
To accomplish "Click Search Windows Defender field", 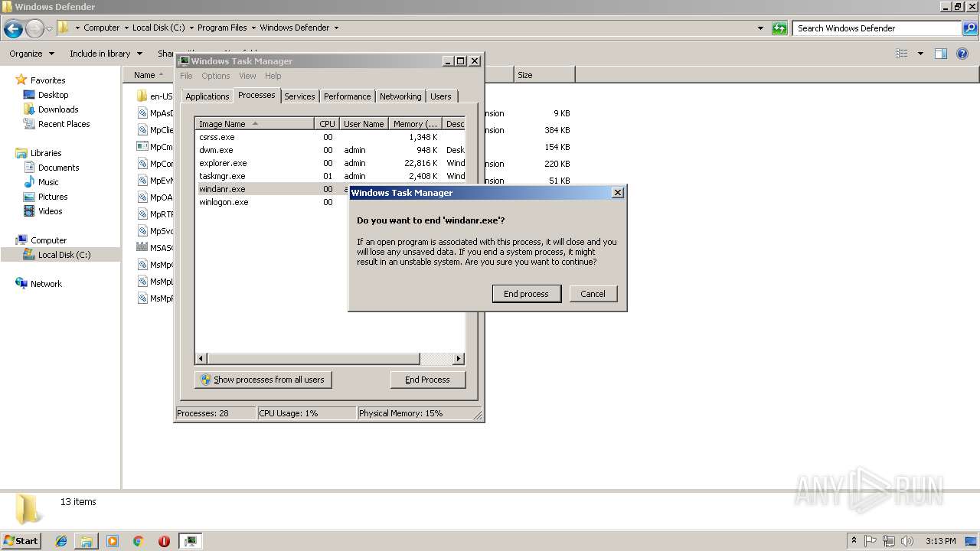I will [x=877, y=28].
